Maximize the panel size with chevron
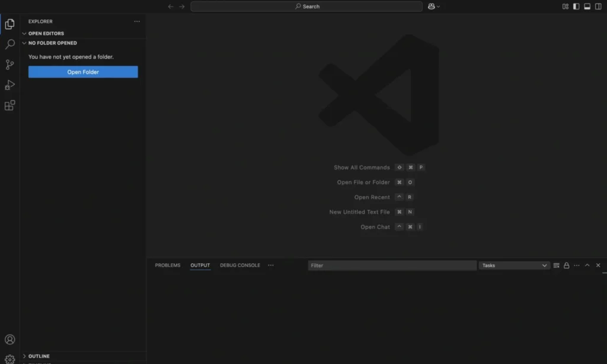Viewport: 607px width, 364px height. tap(587, 265)
